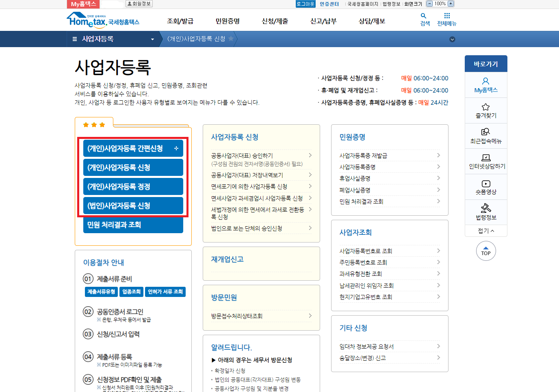Open 법인으로 보는 단체의 승인신청

(247, 228)
